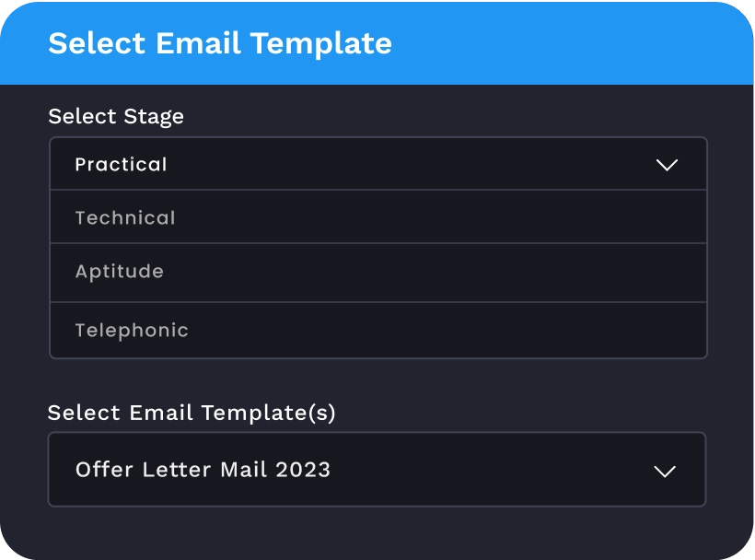Click the Select Email Template(s) label
This screenshot has height=560, width=755.
click(192, 413)
